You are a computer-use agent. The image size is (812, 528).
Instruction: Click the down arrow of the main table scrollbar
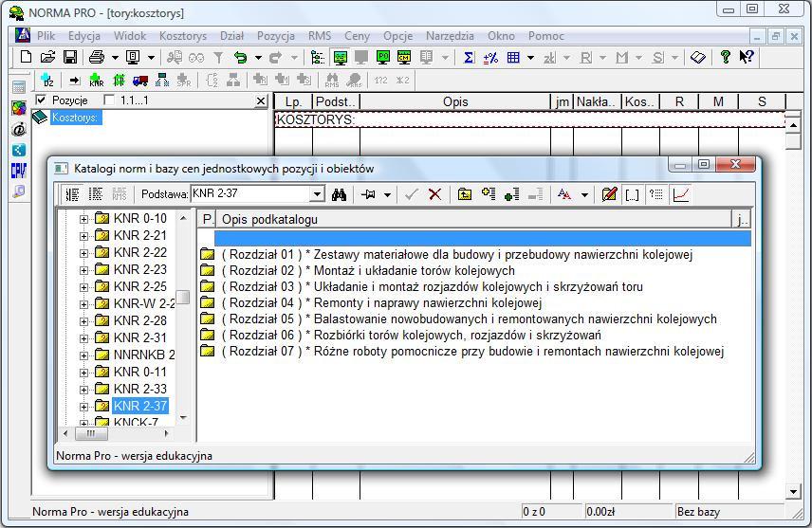(792, 491)
